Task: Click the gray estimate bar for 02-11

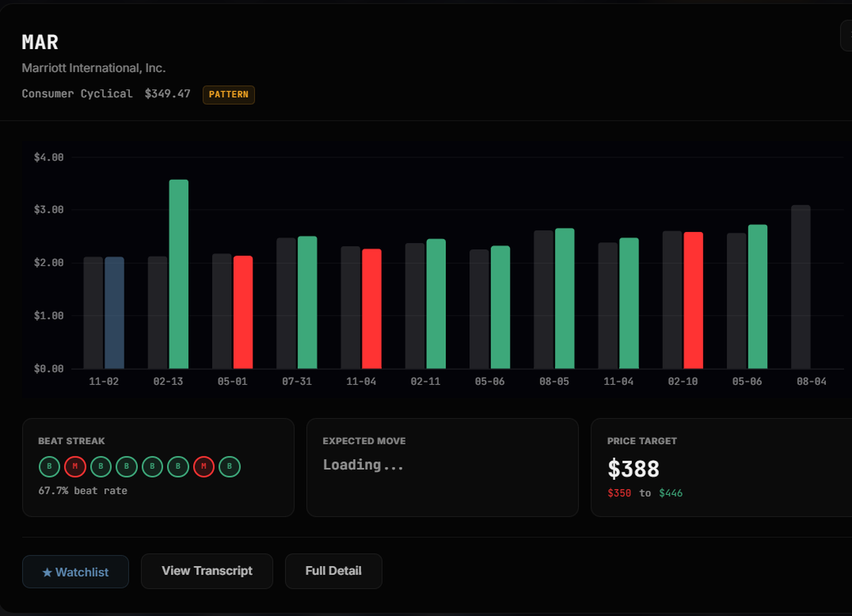Action: [x=415, y=306]
